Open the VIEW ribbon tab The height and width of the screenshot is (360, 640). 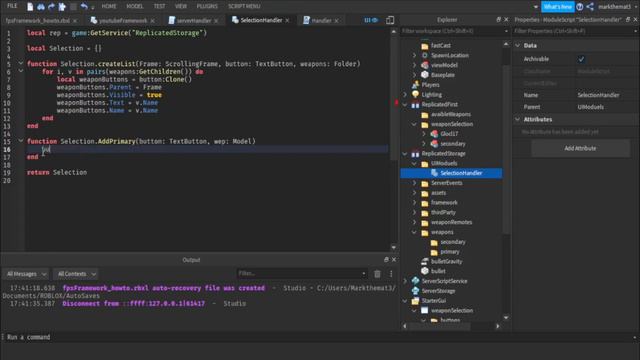tap(181, 6)
